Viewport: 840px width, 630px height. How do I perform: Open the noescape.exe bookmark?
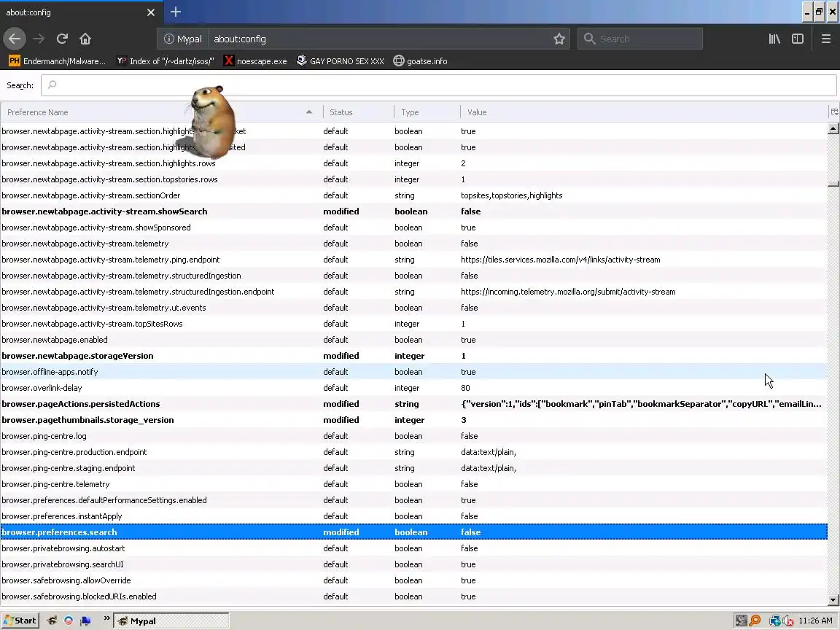(255, 61)
